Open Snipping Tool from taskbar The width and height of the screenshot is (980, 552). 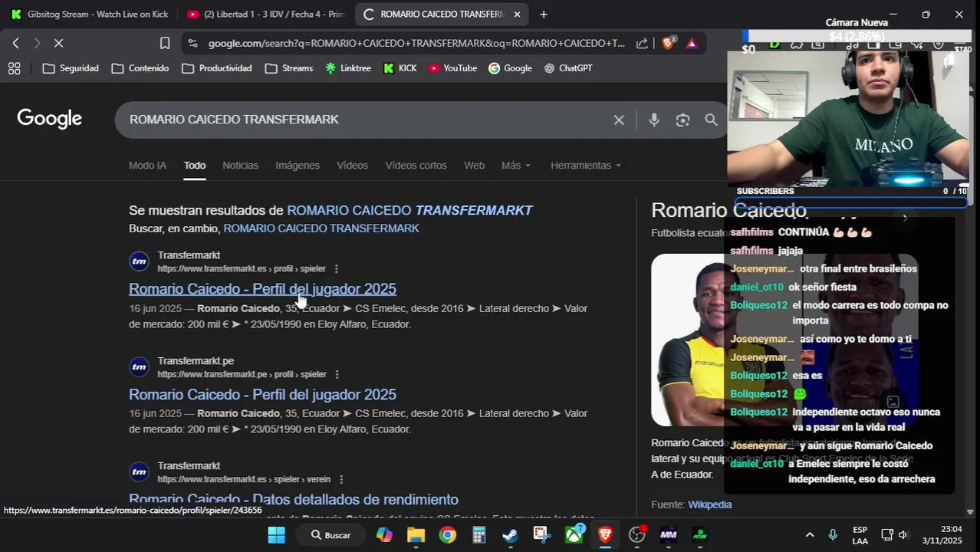tap(542, 535)
